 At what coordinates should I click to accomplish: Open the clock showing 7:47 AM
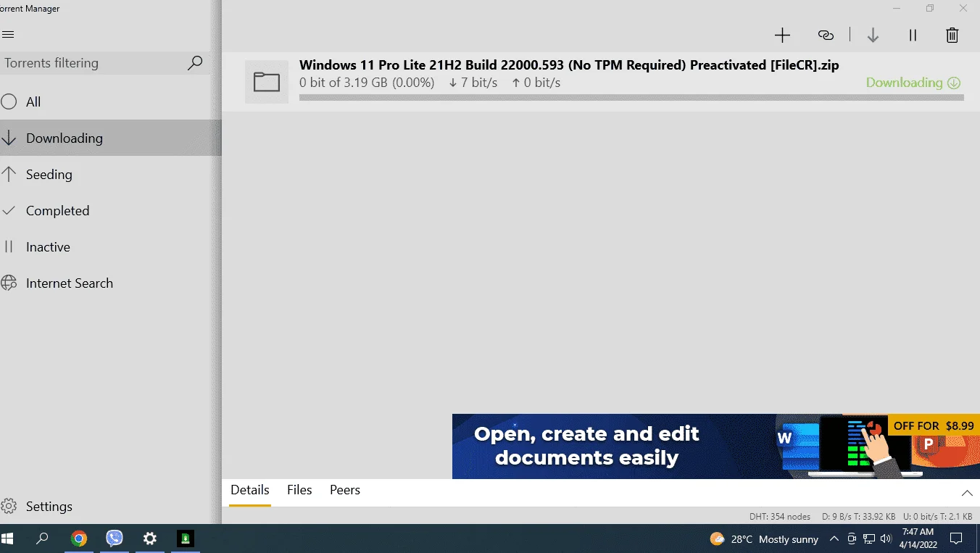[918, 539]
